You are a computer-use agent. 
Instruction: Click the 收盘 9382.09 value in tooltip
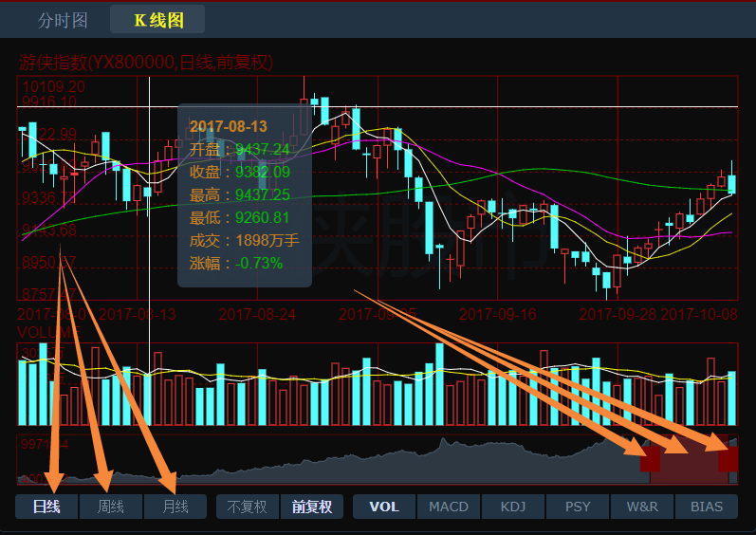263,172
